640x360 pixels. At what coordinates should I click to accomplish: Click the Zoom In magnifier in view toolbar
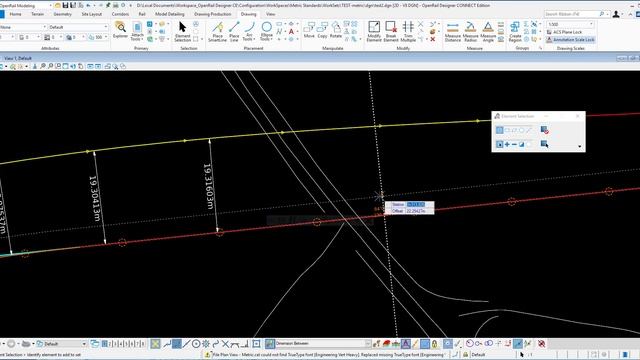click(42, 66)
